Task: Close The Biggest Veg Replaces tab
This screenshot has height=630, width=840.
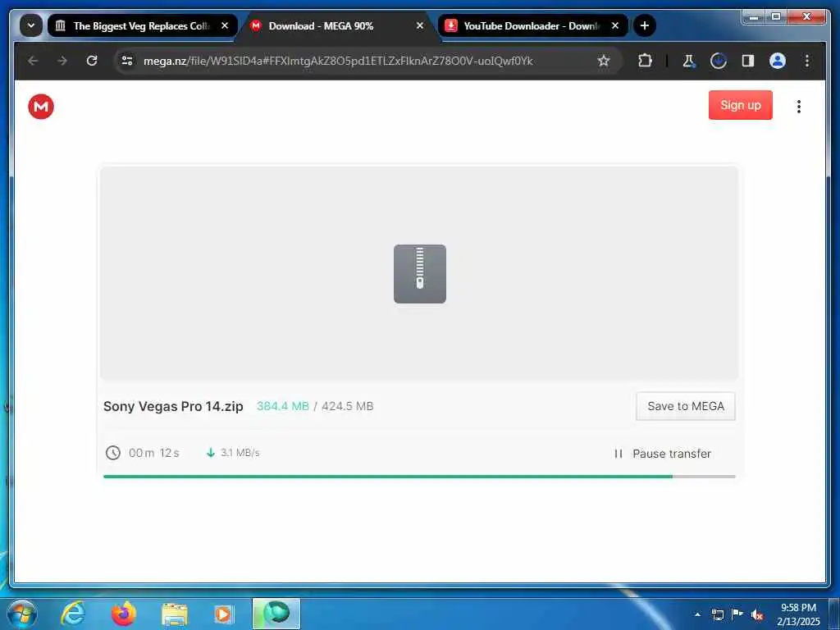Action: pos(225,25)
